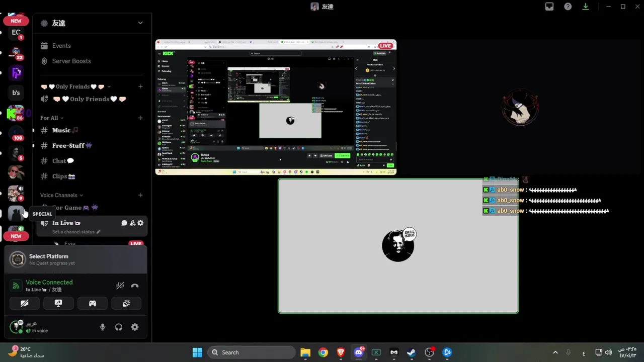Open Server Boosts menu item

click(92, 61)
